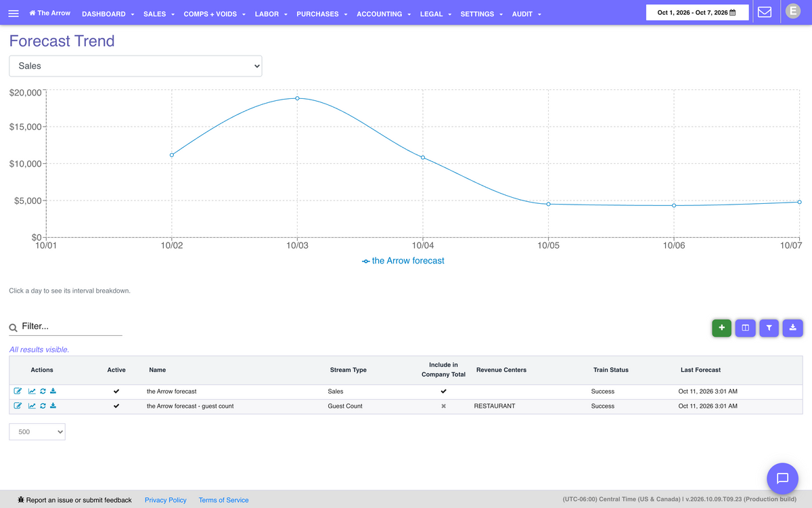Open the mail envelope inbox
Viewport: 812px width, 508px height.
pyautogui.click(x=765, y=12)
